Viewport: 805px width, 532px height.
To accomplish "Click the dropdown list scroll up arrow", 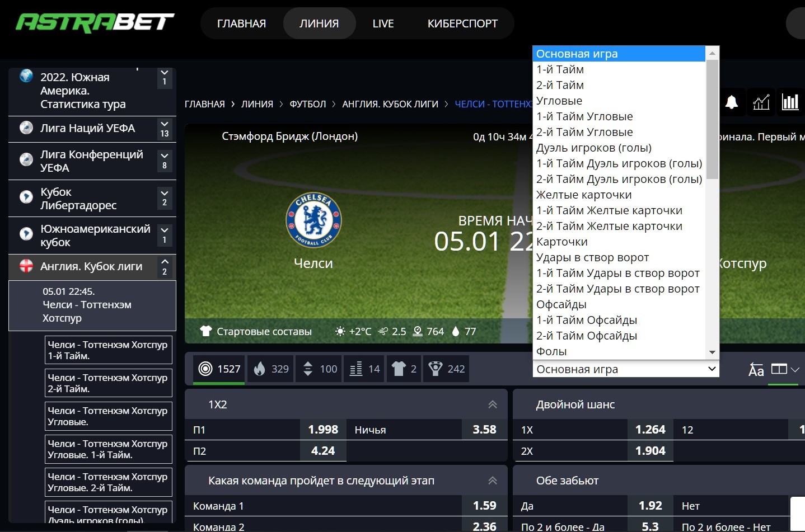I will pyautogui.click(x=712, y=53).
